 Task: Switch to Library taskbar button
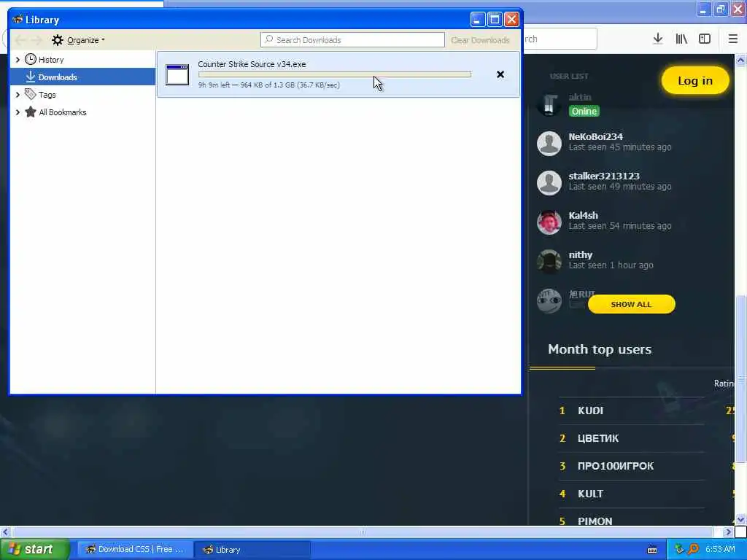(252, 549)
